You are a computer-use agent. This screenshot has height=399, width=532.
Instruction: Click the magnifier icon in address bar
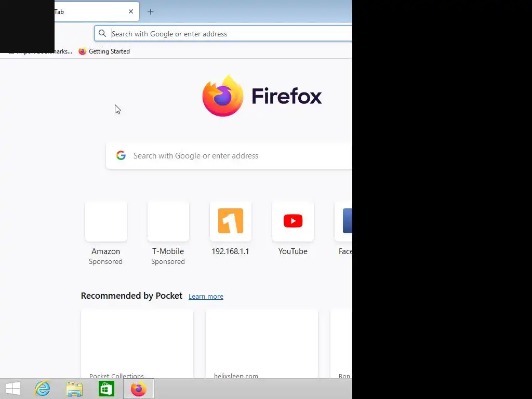[x=102, y=33]
